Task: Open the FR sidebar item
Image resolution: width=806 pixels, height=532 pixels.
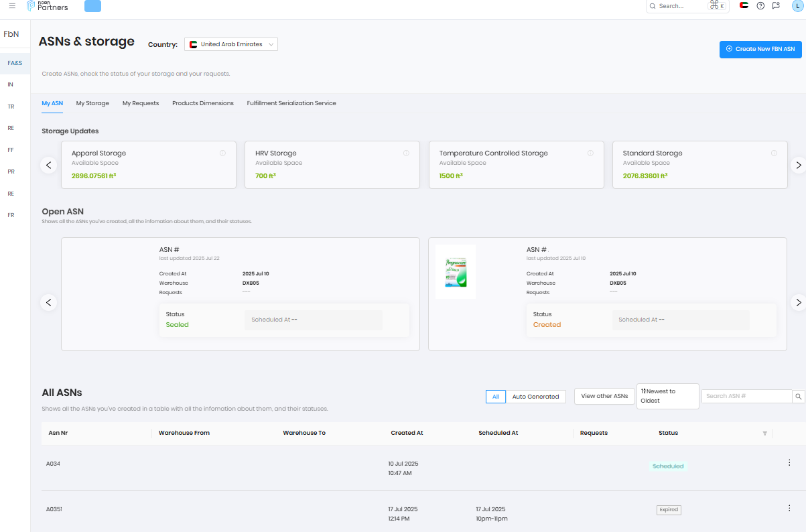Action: 11,215
